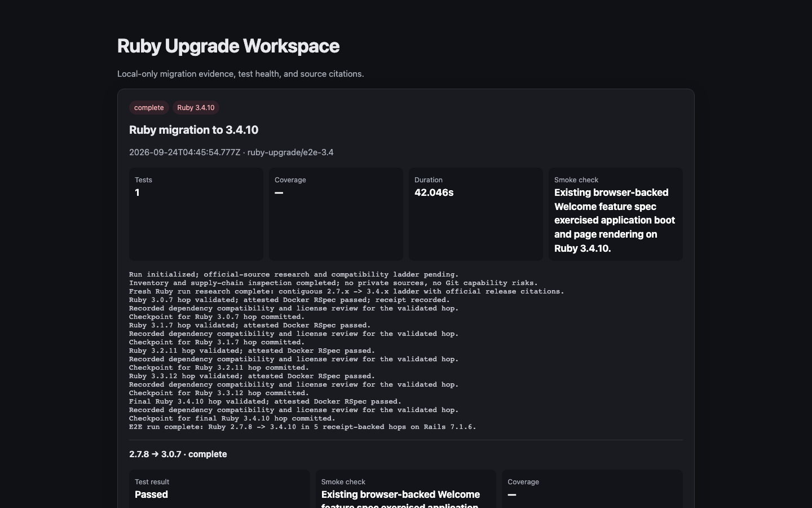Click the '2.7.8 ➜ 3.0.7 · complete' hop heading
Viewport: 812px width, 508px height.
pos(178,454)
